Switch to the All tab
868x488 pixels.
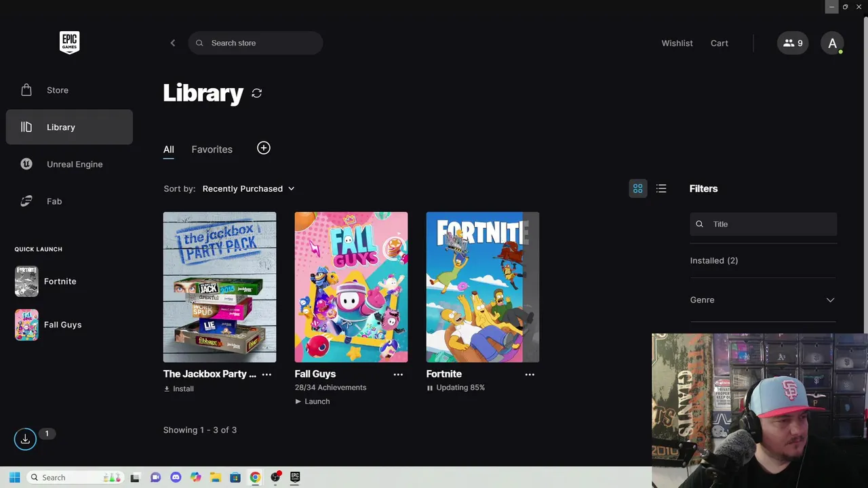(x=168, y=149)
